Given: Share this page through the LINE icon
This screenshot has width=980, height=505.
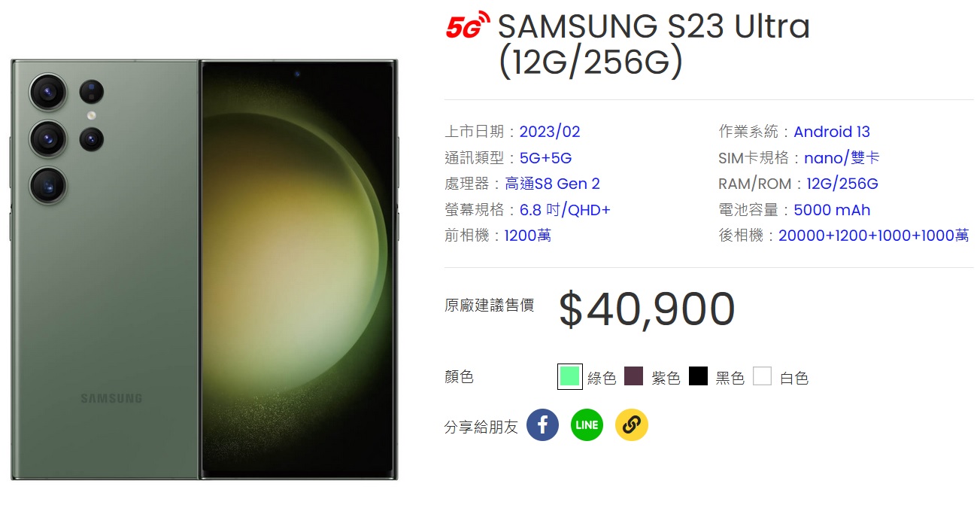Looking at the screenshot, I should click(587, 424).
